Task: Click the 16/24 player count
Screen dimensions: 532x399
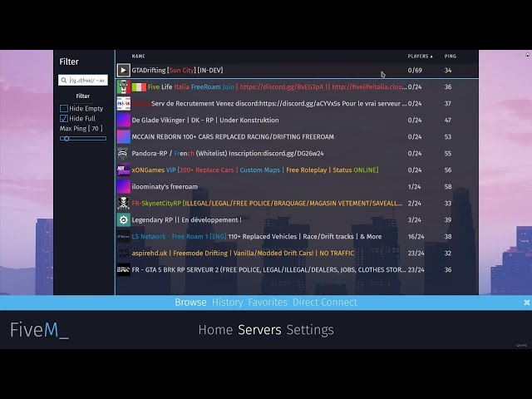Action: tap(416, 236)
